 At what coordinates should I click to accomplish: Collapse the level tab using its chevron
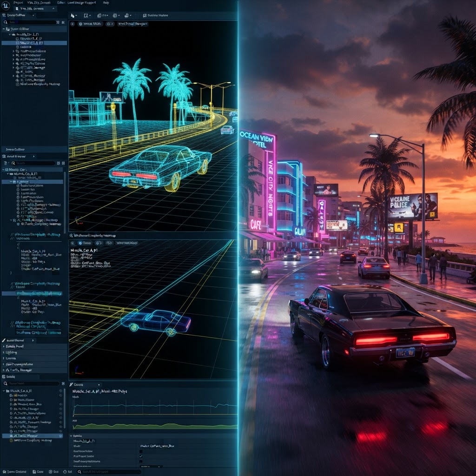[x=53, y=9]
